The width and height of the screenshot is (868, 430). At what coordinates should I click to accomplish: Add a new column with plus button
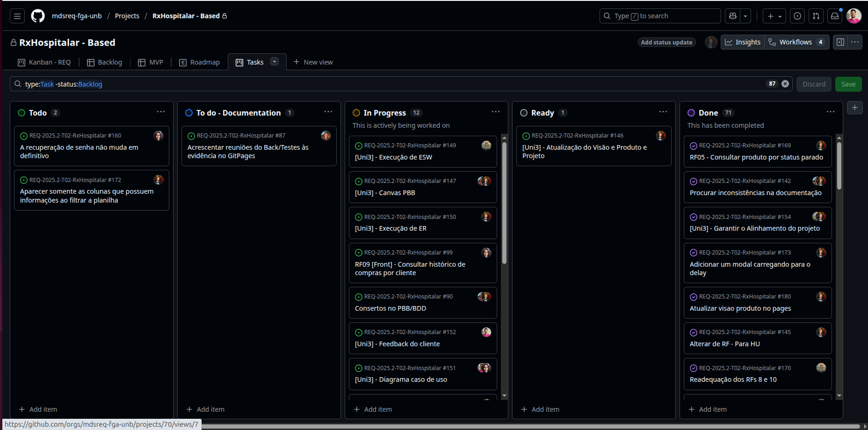click(x=854, y=108)
